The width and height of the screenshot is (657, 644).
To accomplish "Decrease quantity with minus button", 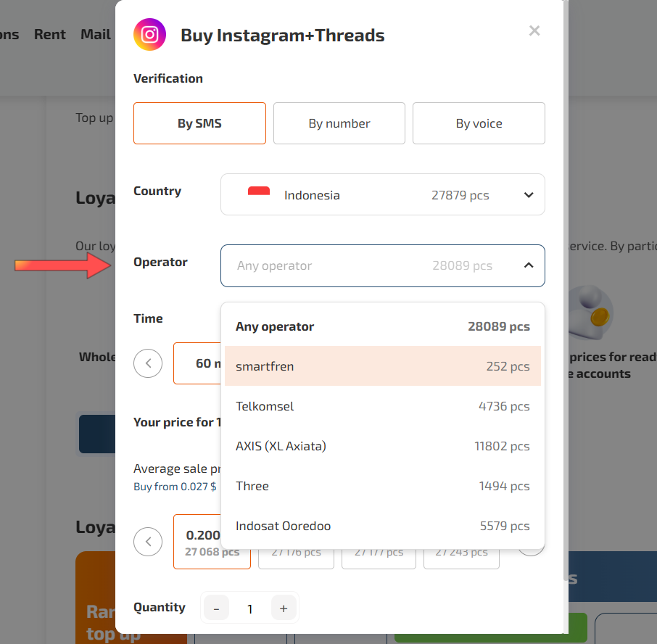I will [216, 608].
